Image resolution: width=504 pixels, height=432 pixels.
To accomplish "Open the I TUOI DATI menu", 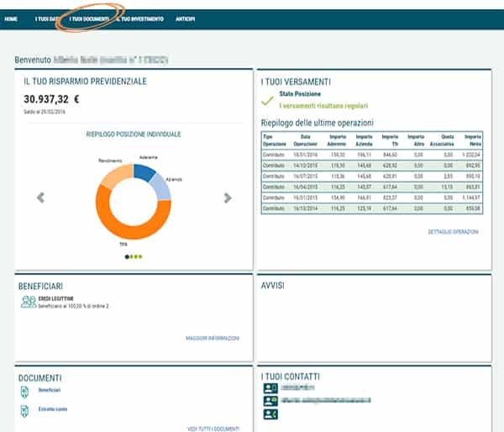I will click(47, 18).
